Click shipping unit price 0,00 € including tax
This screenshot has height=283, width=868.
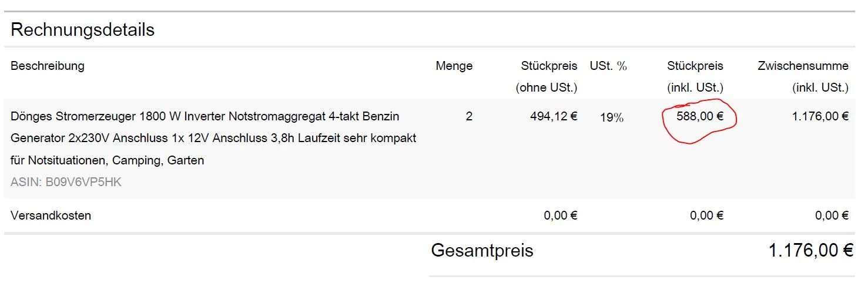[x=706, y=215]
